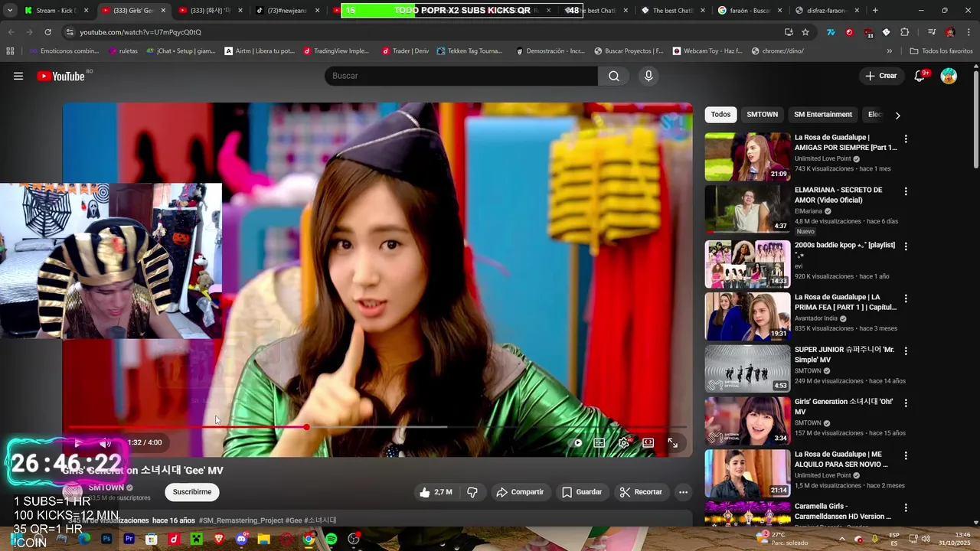
Task: Focus the Buscar search field
Action: 462,76
